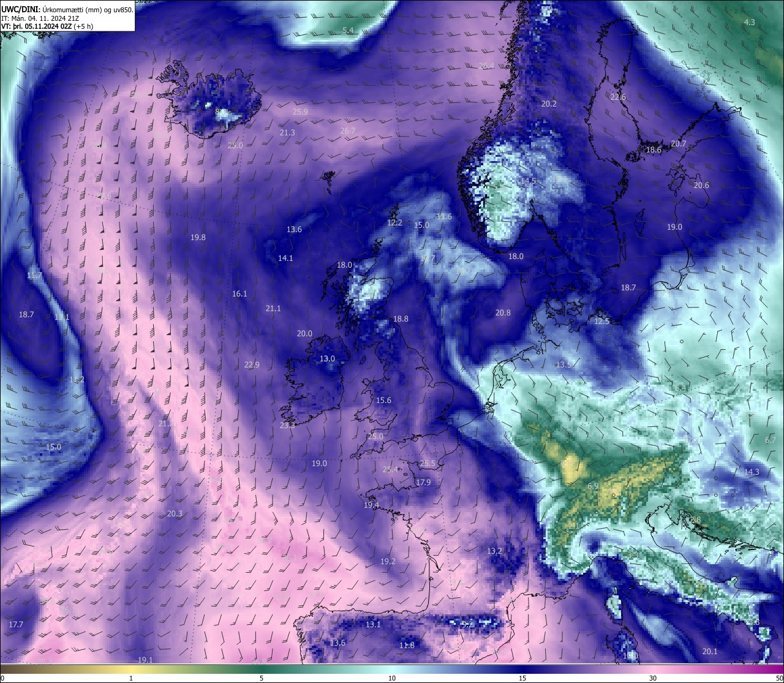This screenshot has height=683, width=784.
Task: Click the 11.6 value west of Norway
Action: [444, 217]
